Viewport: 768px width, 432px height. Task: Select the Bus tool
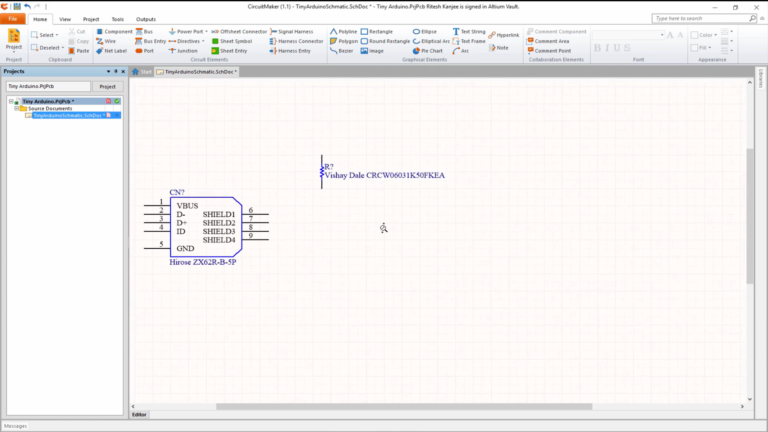[144, 31]
